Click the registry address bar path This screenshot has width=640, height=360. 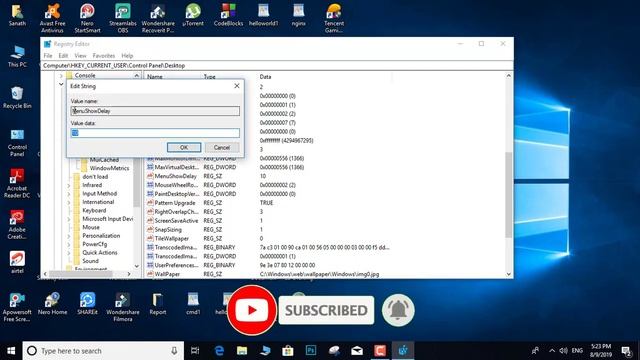(x=277, y=65)
